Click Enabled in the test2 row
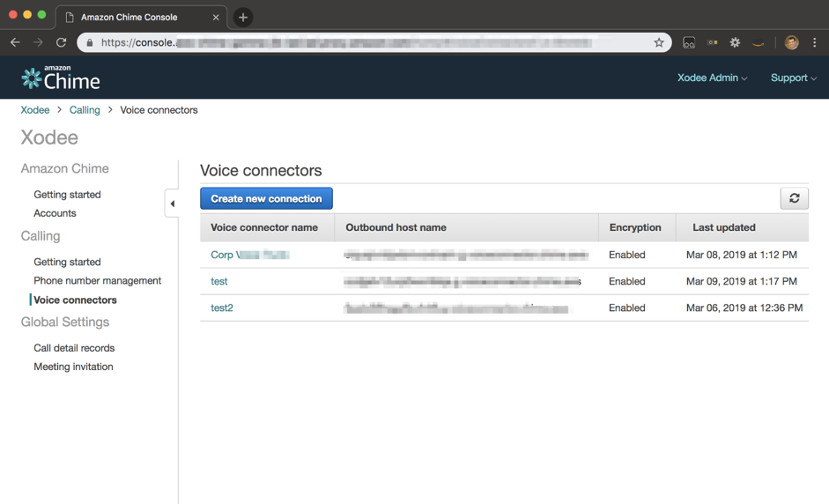 click(627, 308)
